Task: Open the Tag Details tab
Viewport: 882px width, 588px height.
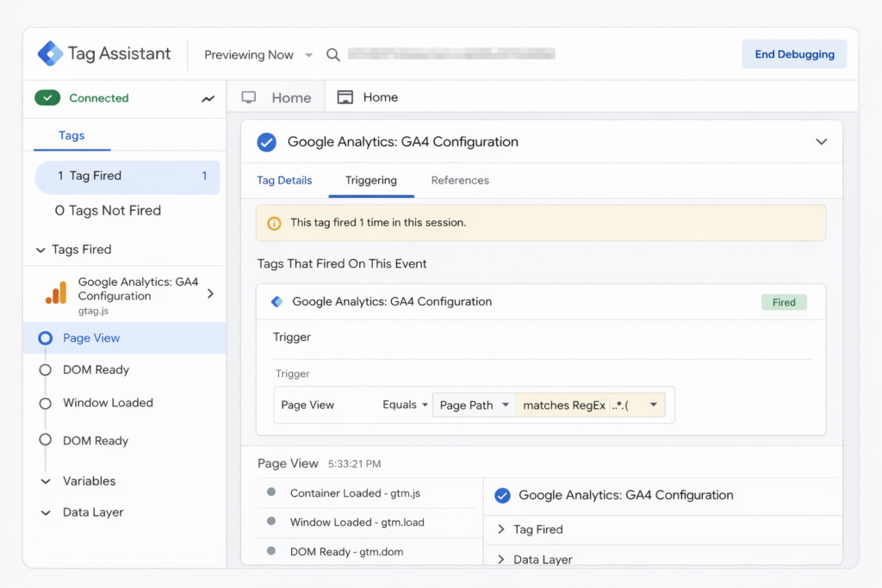Action: click(x=284, y=181)
